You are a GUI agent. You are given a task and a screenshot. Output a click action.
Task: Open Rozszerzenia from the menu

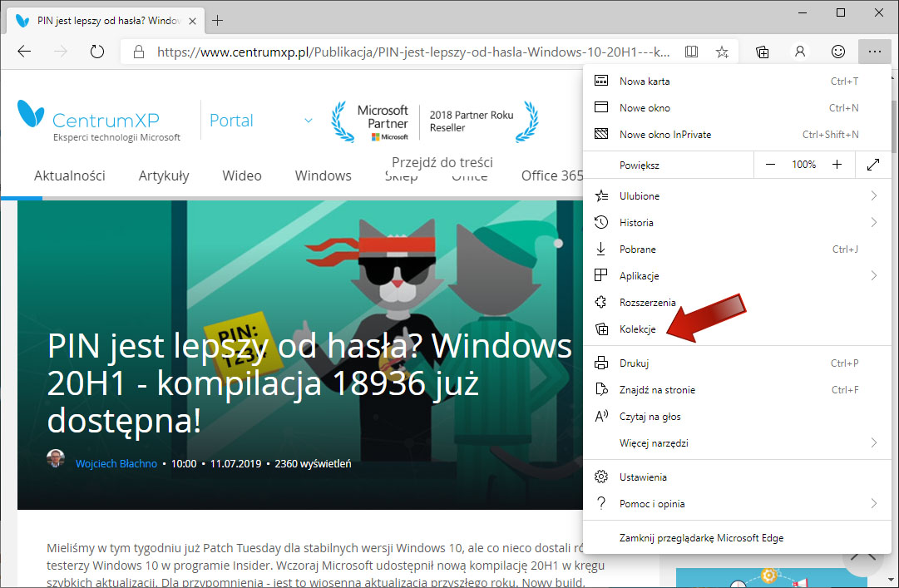(x=737, y=302)
